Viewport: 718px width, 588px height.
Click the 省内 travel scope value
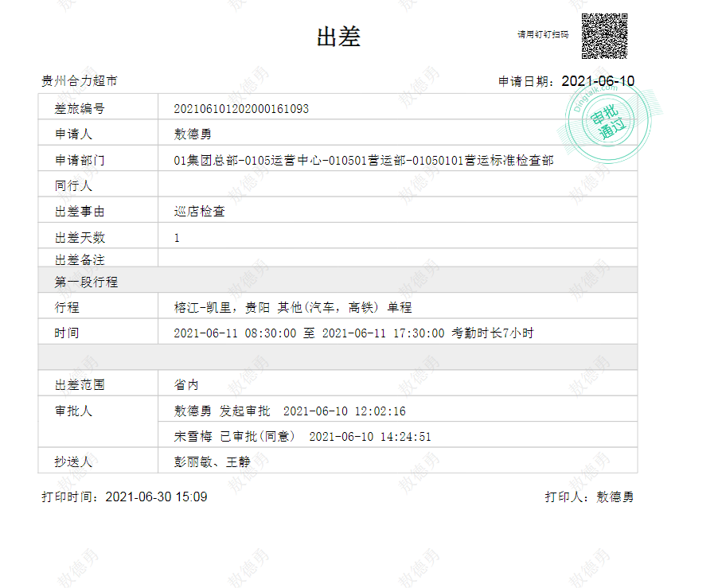185,385
